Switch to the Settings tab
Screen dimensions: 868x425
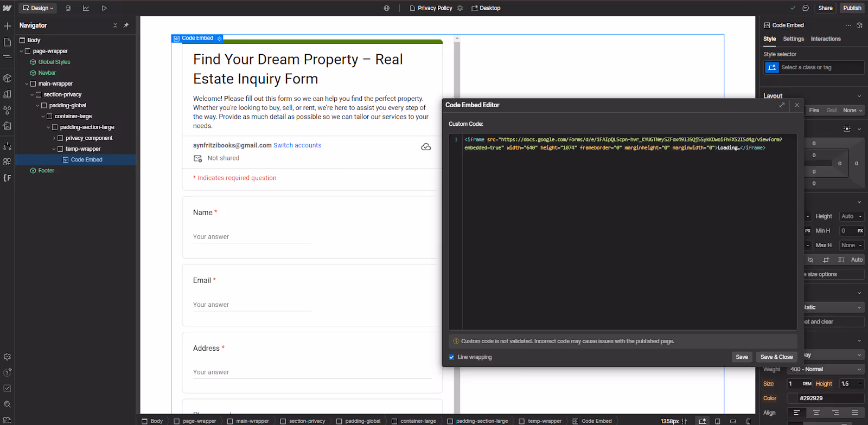793,39
